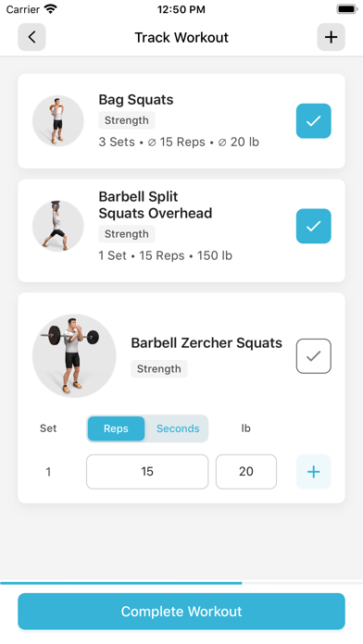Viewport: 363px width, 644px height.
Task: Open Bag Squats exercise image
Action: pyautogui.click(x=58, y=120)
